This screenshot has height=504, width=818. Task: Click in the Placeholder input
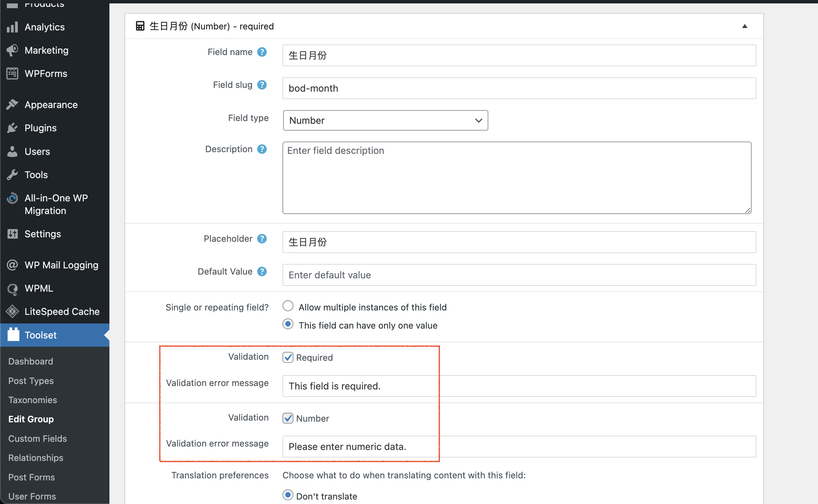(x=519, y=242)
